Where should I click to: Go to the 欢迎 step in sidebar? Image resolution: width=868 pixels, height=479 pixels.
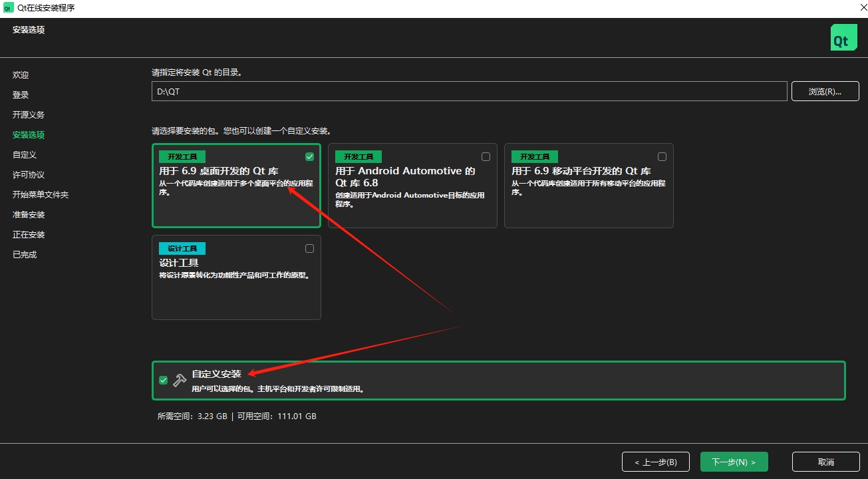coord(21,75)
